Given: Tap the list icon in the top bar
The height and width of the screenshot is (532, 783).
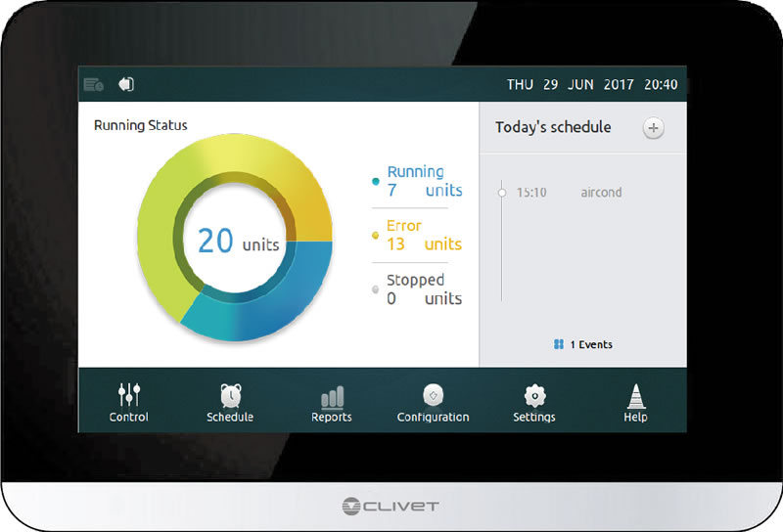Looking at the screenshot, I should click(93, 84).
